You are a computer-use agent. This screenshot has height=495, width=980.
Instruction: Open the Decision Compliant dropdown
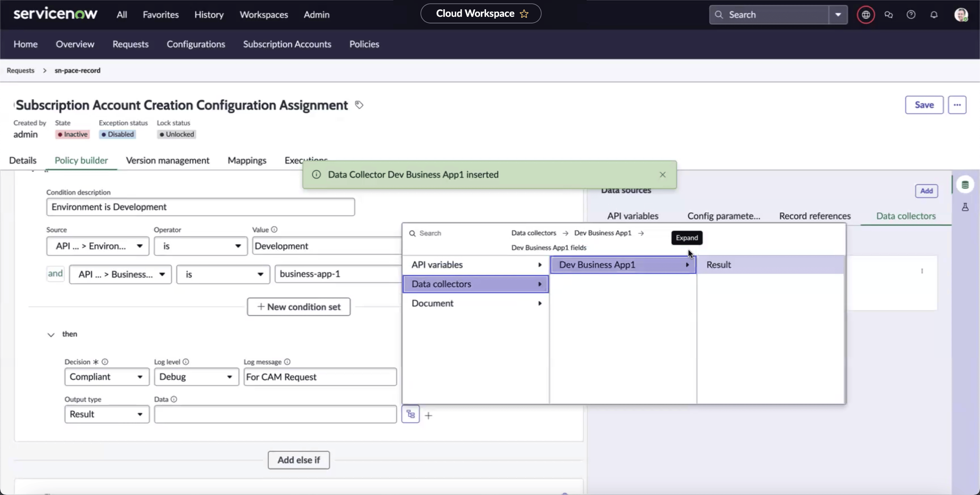pyautogui.click(x=107, y=377)
